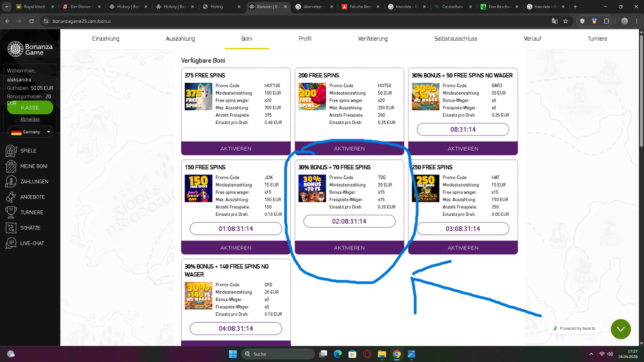Click the 200 Free Spins bonus image
644x362 pixels.
tap(312, 97)
